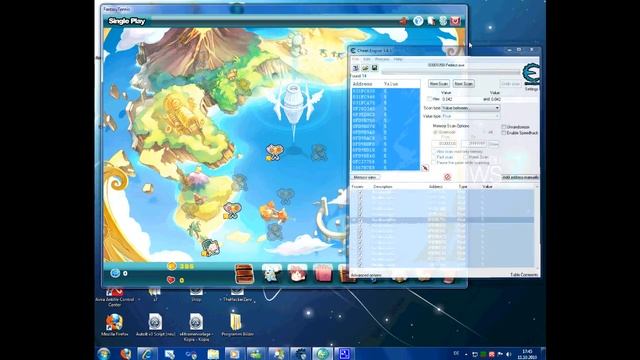This screenshot has width=640, height=360.
Task: Click the document icon in game top bar
Action: (431, 21)
